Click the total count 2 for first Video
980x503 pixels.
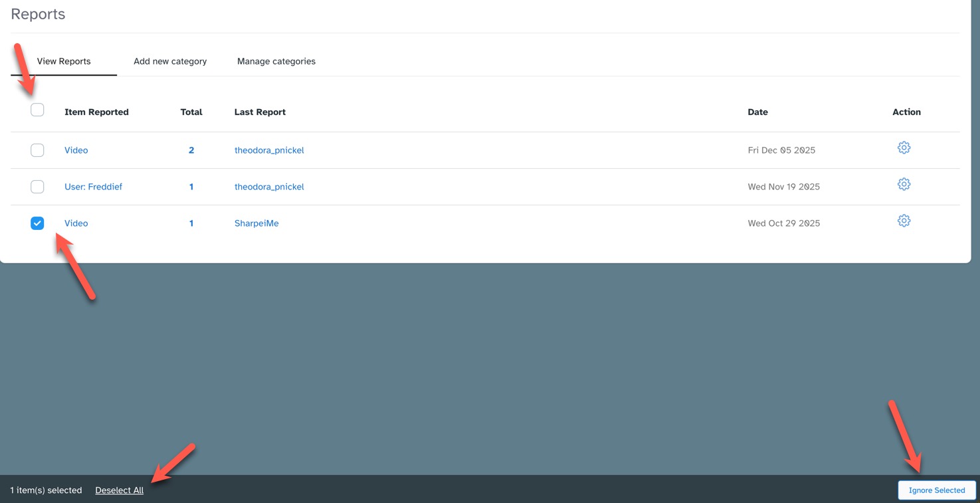[x=191, y=150]
